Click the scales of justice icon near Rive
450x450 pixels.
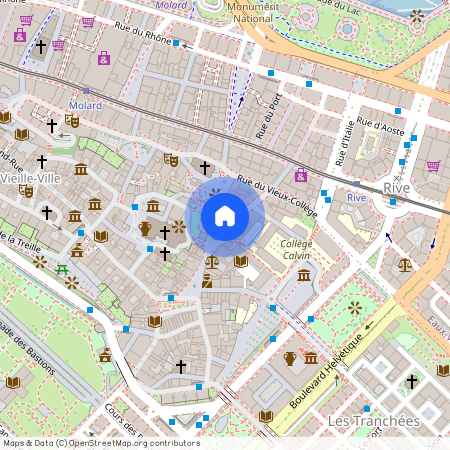(405, 265)
